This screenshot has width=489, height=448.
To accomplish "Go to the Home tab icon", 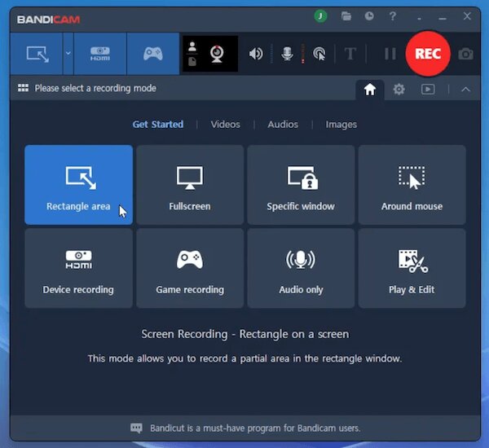I will 370,90.
